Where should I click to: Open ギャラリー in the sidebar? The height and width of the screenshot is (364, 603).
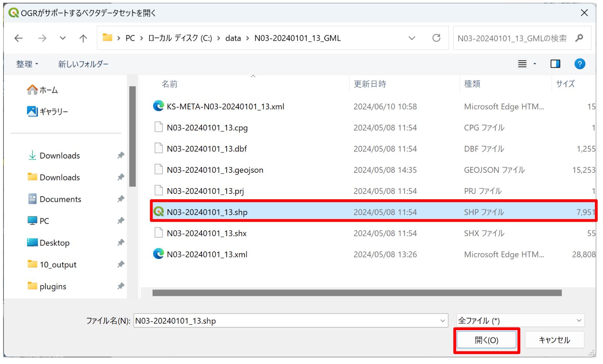pos(47,112)
